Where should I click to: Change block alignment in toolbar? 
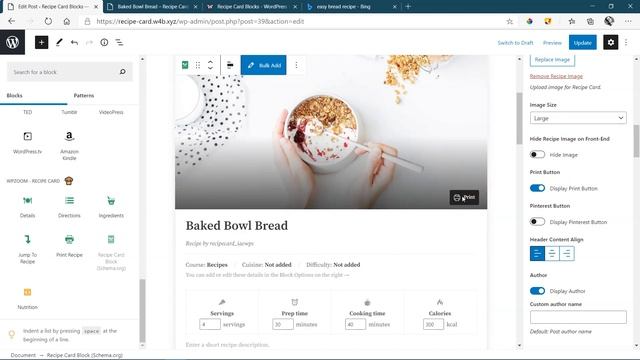(x=230, y=65)
